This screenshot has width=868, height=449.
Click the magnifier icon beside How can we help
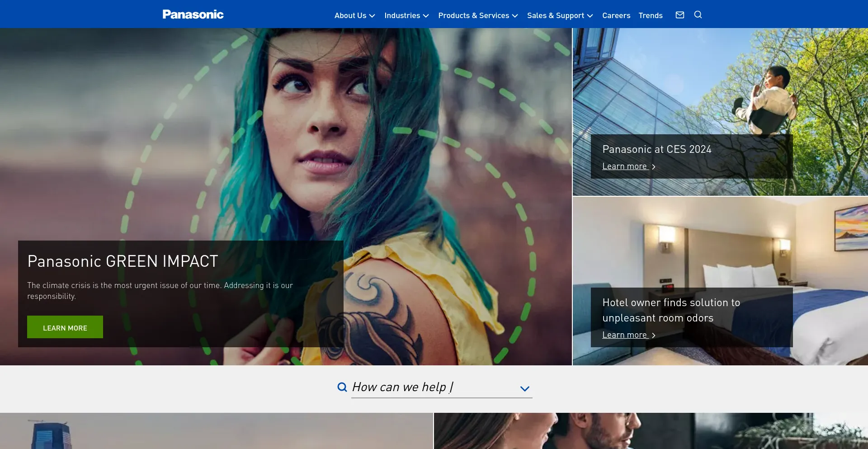(x=342, y=387)
